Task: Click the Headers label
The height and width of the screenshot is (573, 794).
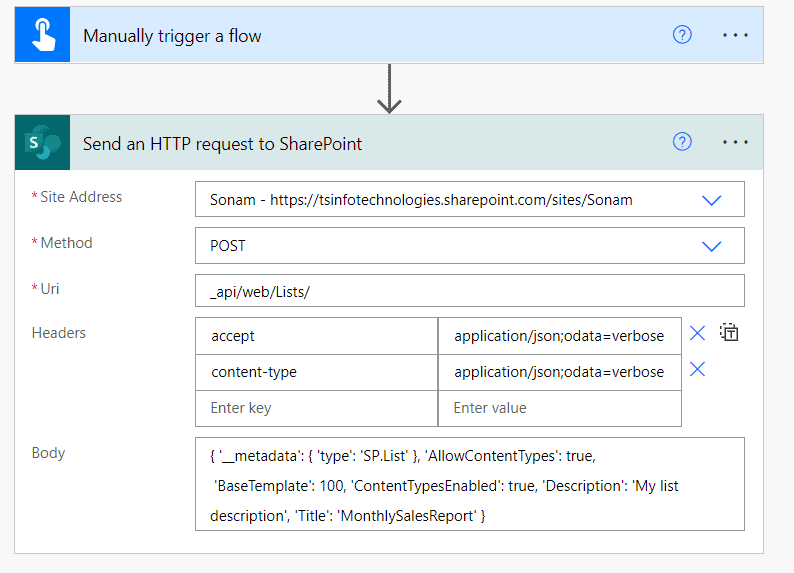Action: [59, 333]
